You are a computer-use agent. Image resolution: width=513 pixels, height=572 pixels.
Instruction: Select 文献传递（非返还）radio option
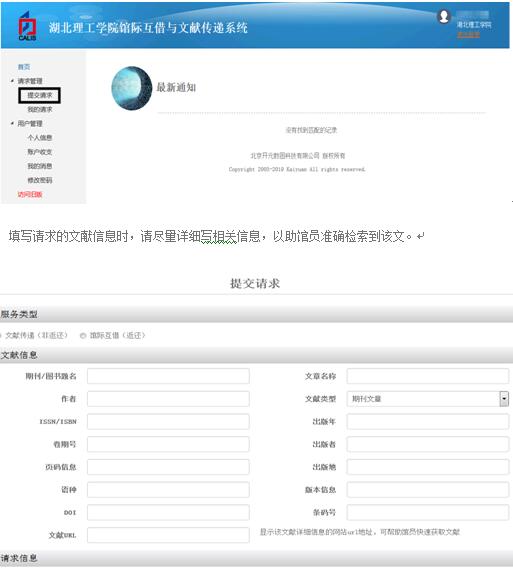pyautogui.click(x=1, y=336)
